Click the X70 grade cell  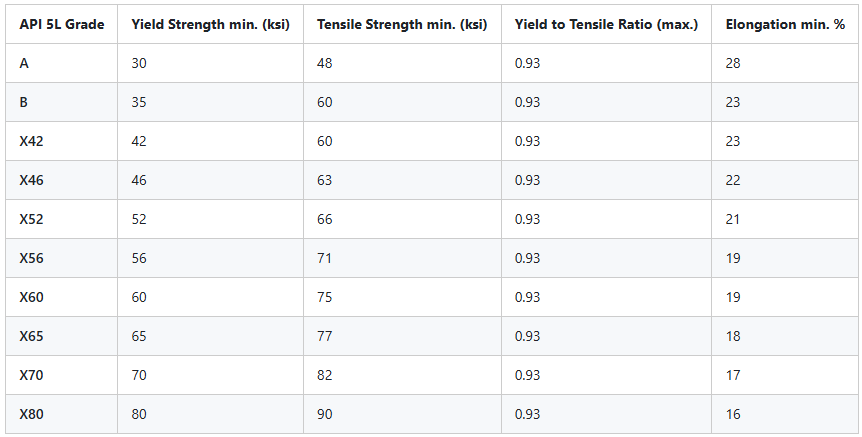point(31,375)
